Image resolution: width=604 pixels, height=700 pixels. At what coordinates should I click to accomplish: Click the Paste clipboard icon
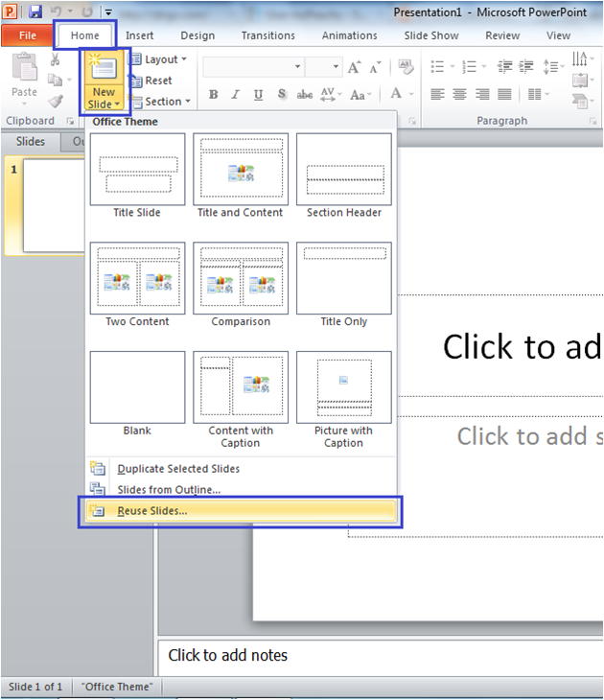(x=25, y=67)
